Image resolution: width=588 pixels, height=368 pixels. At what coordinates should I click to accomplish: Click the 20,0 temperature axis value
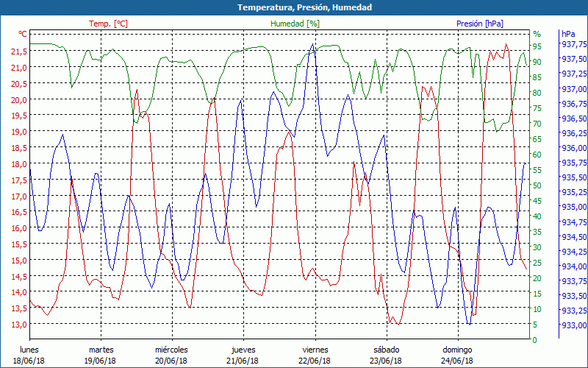pyautogui.click(x=18, y=99)
